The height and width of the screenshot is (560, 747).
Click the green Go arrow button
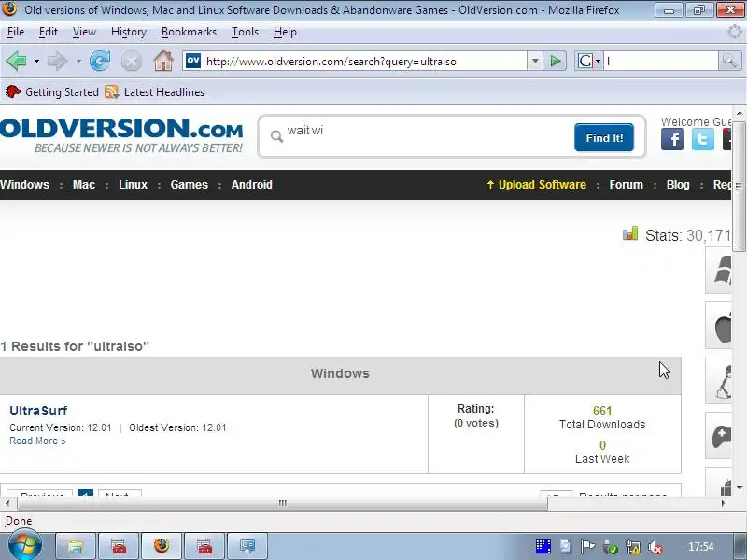pos(556,61)
